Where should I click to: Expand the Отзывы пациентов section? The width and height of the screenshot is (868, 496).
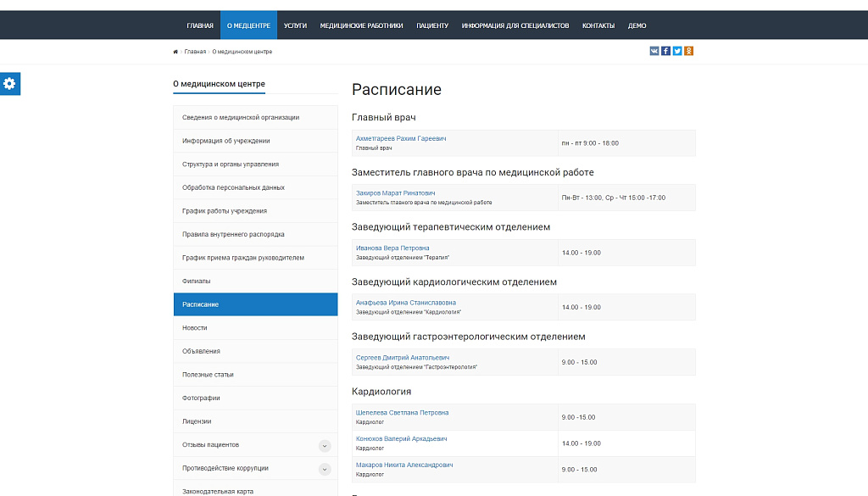pos(324,444)
